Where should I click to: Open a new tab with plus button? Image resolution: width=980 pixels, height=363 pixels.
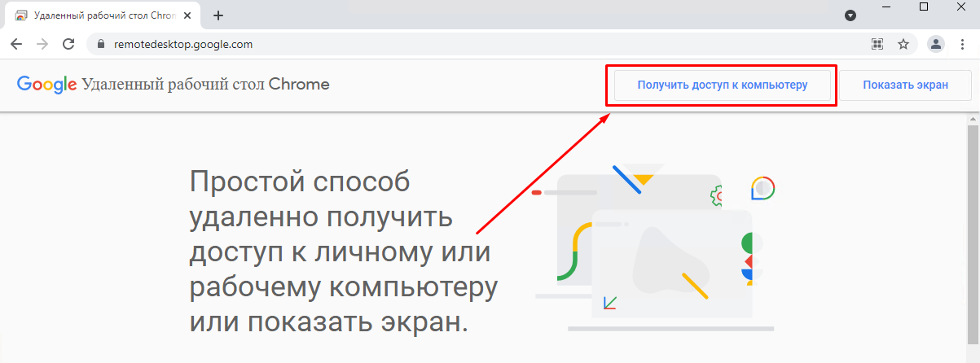(218, 15)
